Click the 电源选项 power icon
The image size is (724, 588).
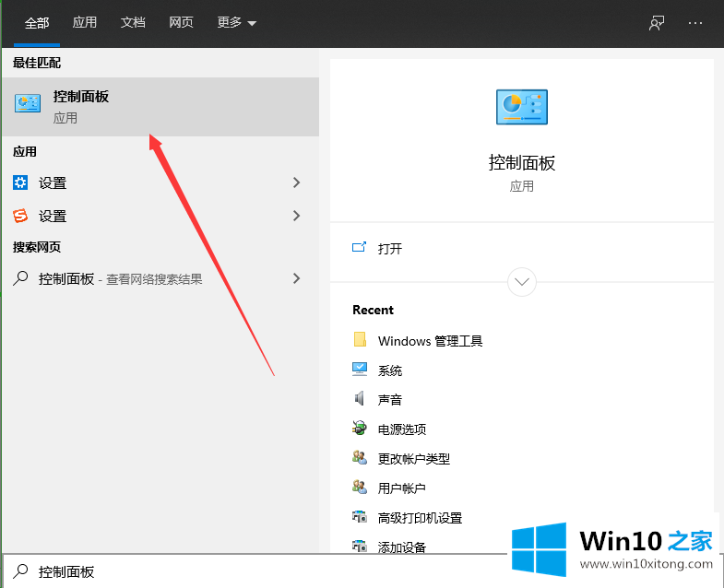(359, 428)
